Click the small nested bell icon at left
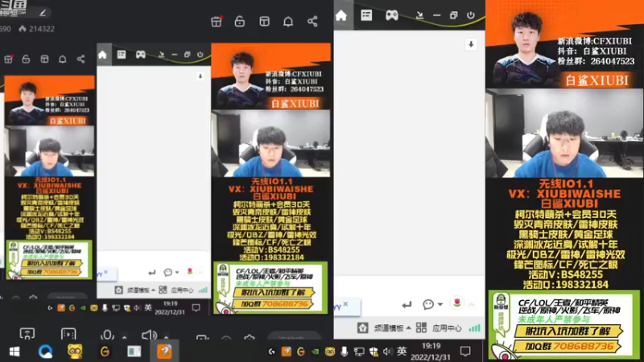The width and height of the screenshot is (644, 362). coord(63,59)
